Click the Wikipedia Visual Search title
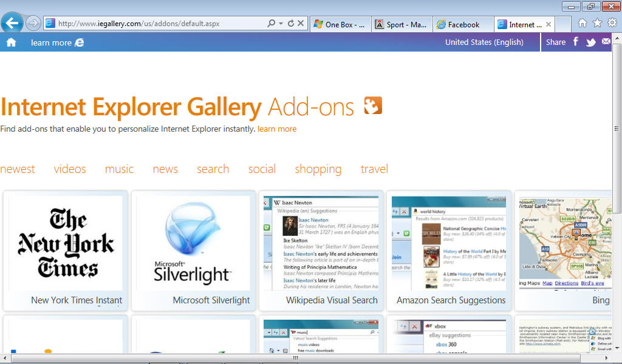 pyautogui.click(x=332, y=300)
